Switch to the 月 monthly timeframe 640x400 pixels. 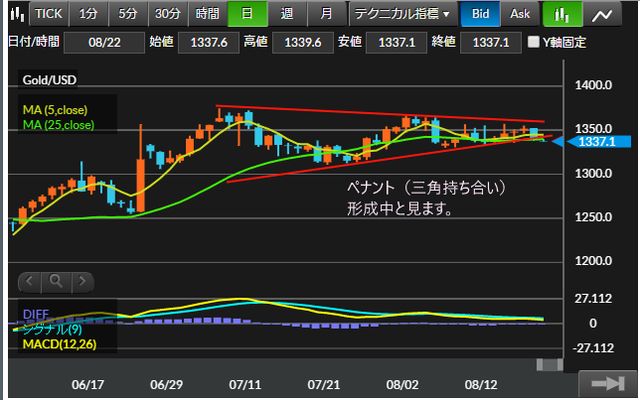pos(326,14)
